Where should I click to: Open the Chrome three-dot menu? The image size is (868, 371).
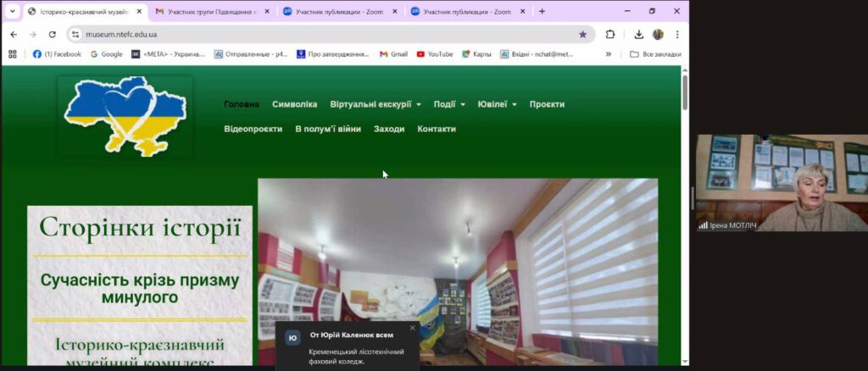tap(676, 35)
